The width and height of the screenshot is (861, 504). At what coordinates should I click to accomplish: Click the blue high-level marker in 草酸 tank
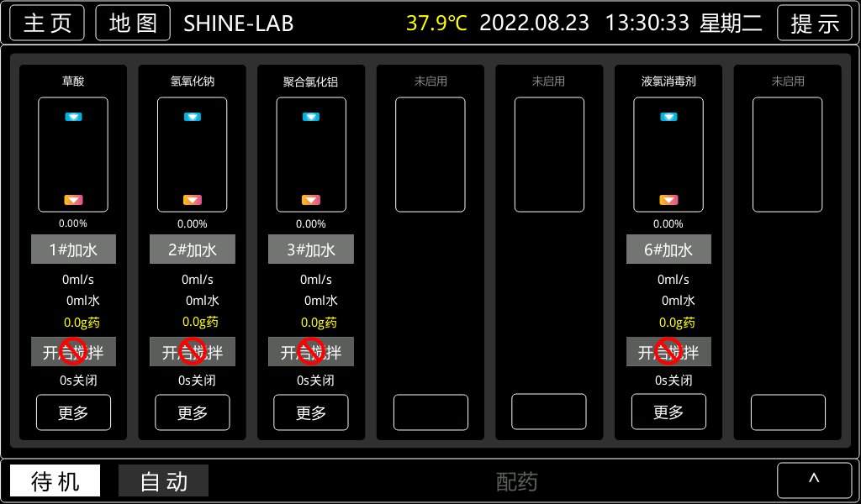click(x=74, y=117)
